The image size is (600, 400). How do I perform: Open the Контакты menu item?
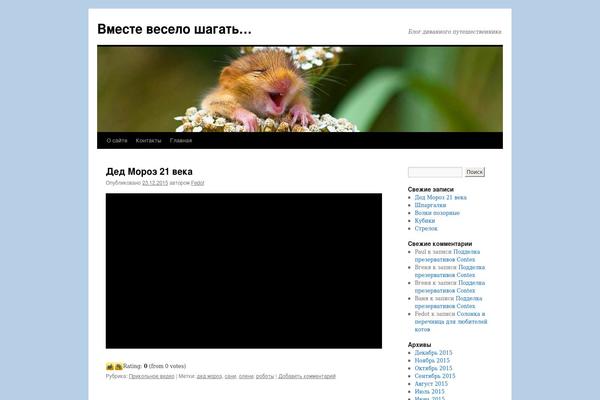pyautogui.click(x=148, y=140)
